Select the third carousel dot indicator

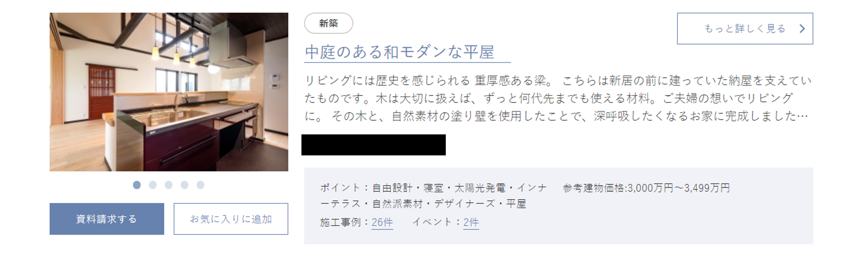point(168,185)
